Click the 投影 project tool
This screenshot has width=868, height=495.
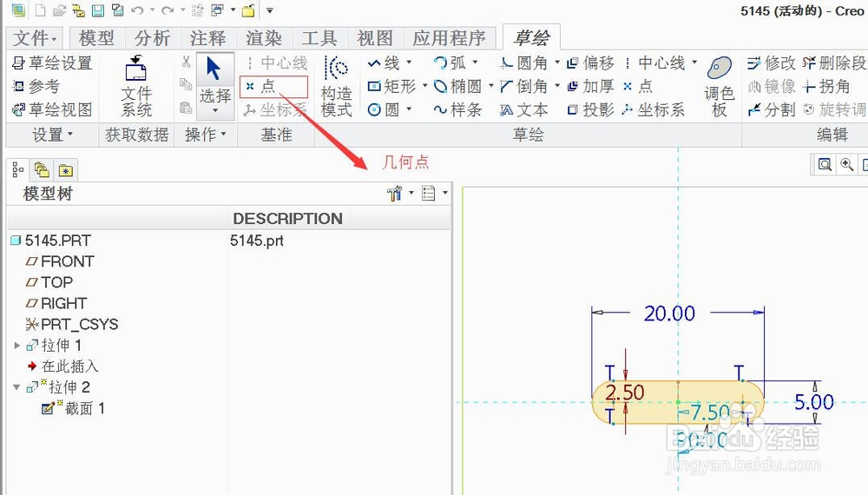coord(590,109)
